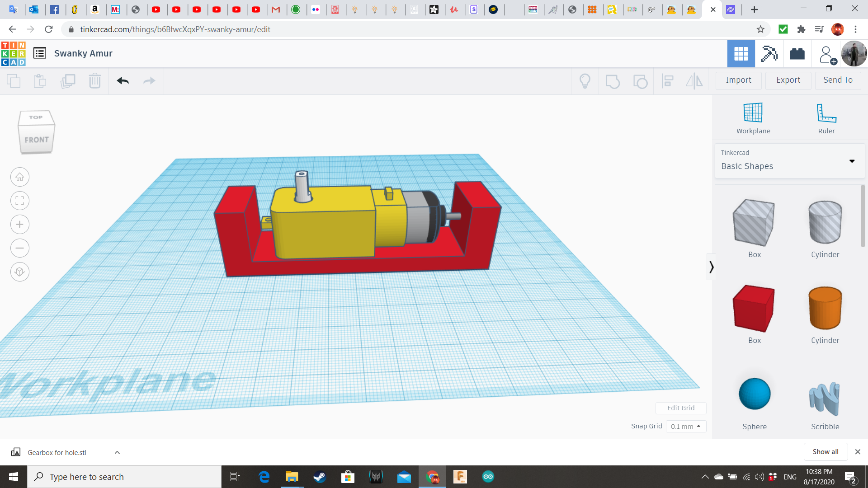Toggle orthographic perspective view cube icon
Viewport: 868px width, 488px height.
pos(19,272)
